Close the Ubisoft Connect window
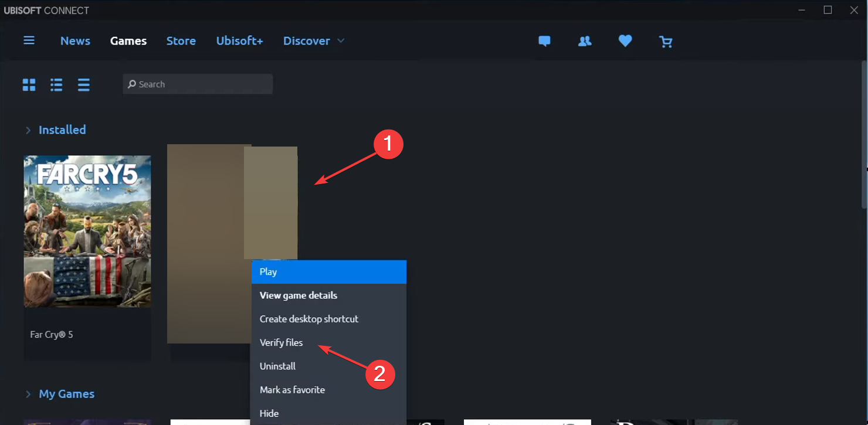The height and width of the screenshot is (425, 868). click(854, 10)
